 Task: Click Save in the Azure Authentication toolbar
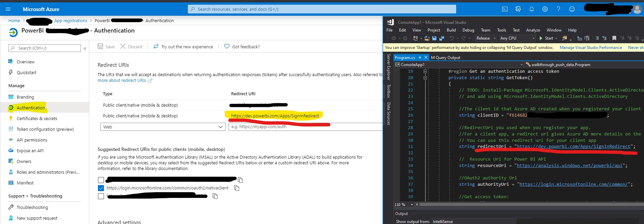click(106, 47)
